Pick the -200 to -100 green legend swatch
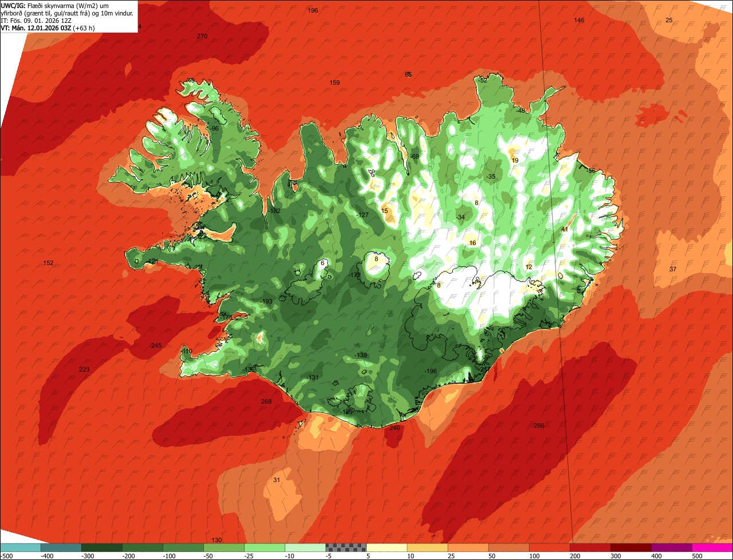Screen dimensions: 733x560 tap(143, 547)
